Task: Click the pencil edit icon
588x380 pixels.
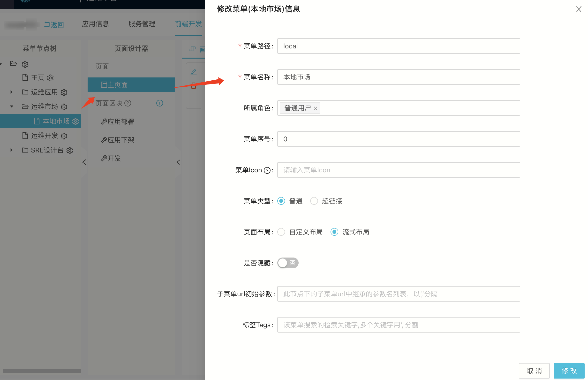Action: click(194, 72)
